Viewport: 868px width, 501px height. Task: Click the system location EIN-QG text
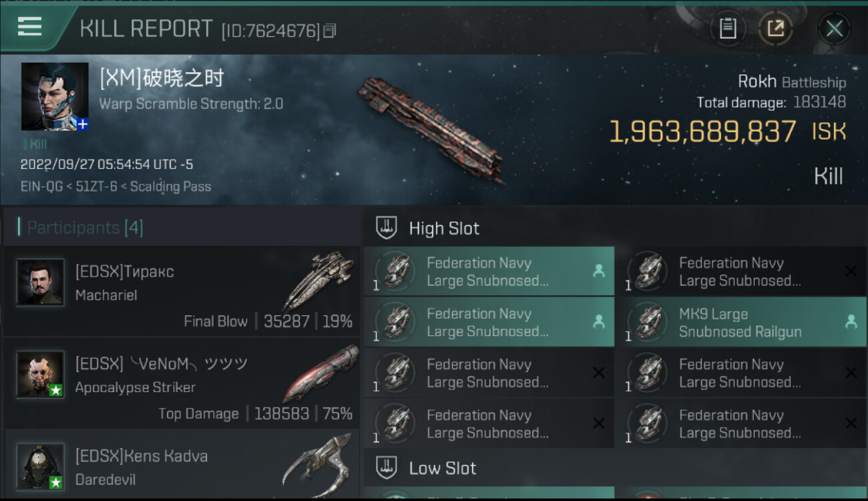[40, 186]
